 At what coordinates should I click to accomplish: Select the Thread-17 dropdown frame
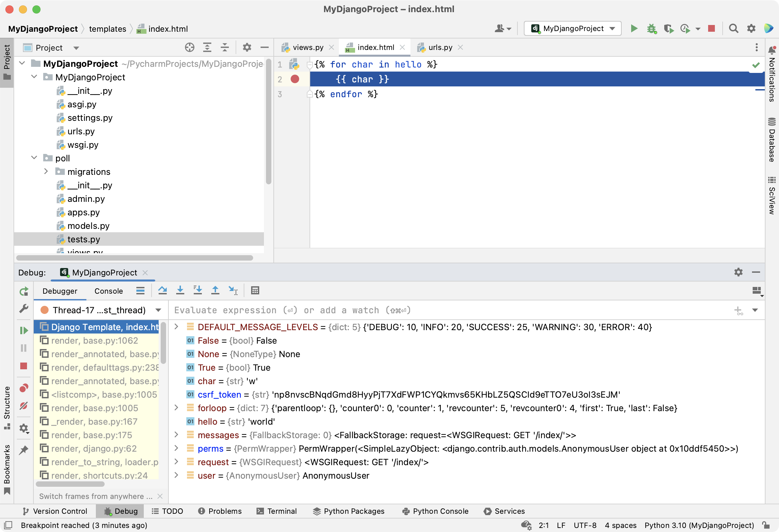[x=100, y=310]
